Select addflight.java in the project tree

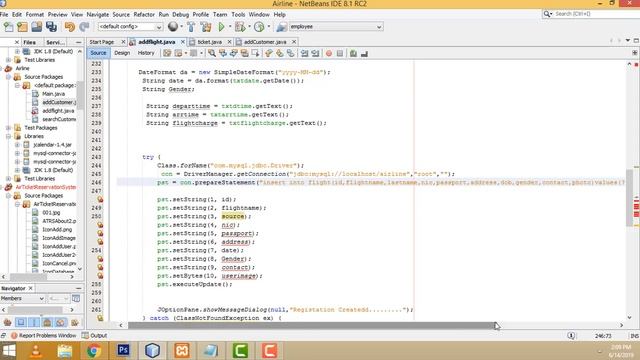point(58,111)
